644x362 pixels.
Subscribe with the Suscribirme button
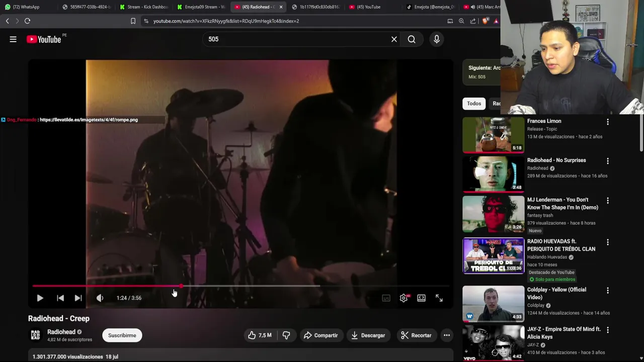(x=122, y=335)
